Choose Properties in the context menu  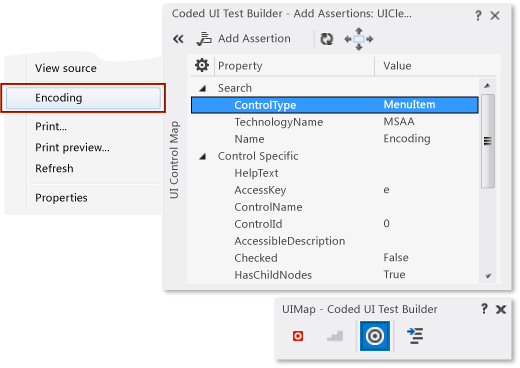(x=61, y=198)
